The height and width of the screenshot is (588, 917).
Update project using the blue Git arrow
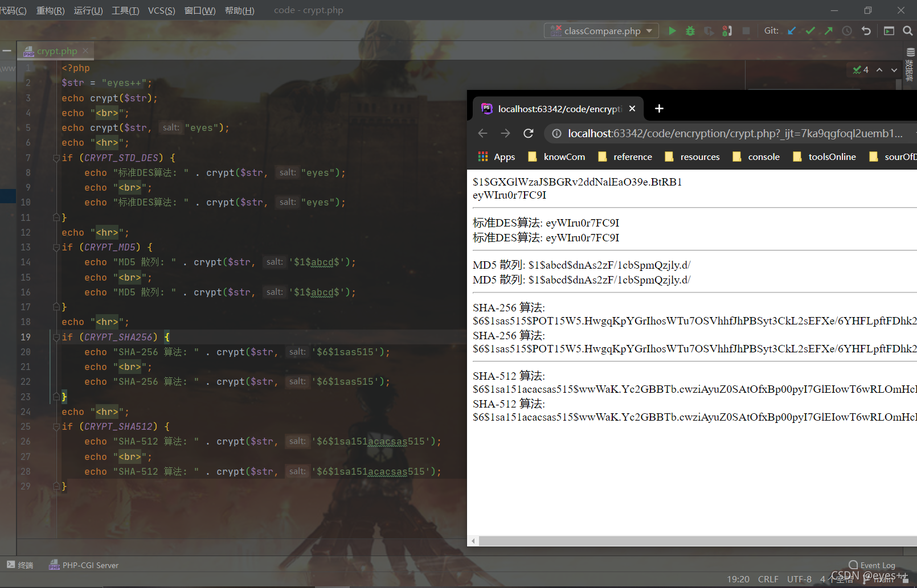tap(792, 31)
